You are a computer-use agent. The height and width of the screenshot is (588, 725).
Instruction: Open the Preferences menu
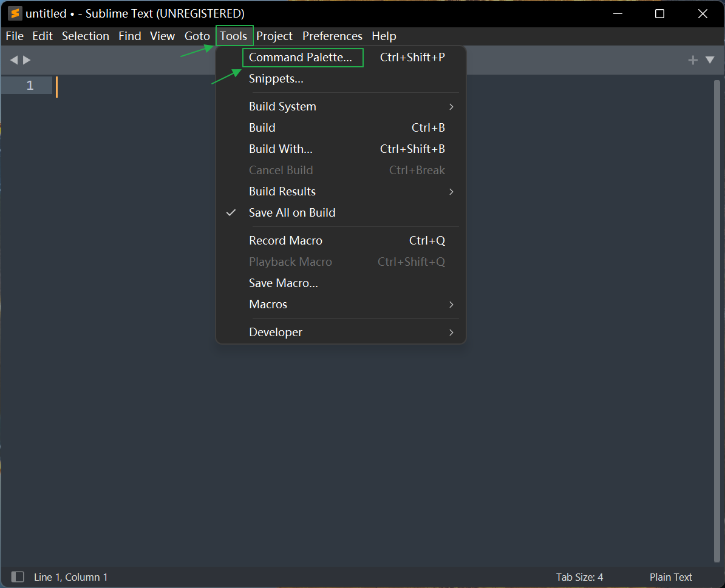[x=333, y=36]
